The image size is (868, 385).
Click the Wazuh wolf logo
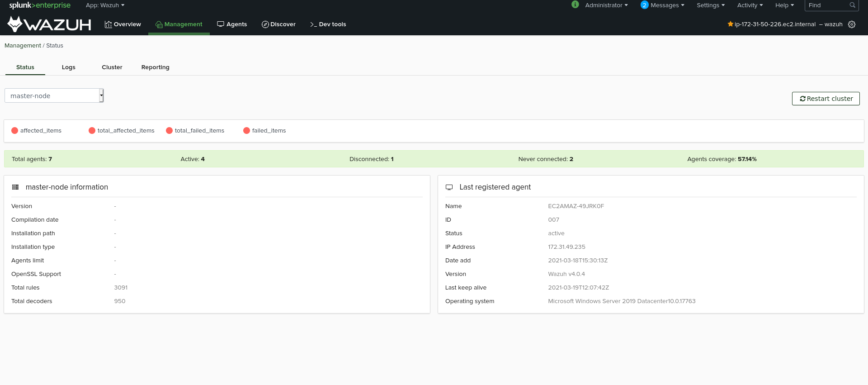point(49,24)
